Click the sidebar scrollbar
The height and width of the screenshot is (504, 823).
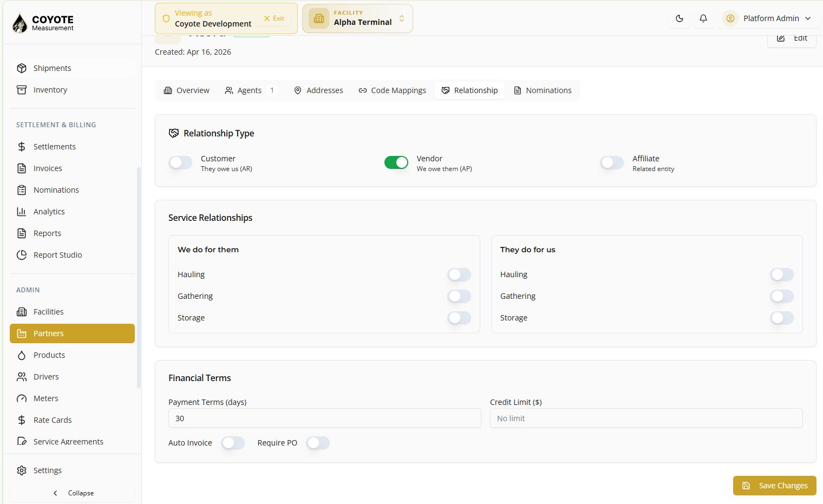tap(139, 277)
